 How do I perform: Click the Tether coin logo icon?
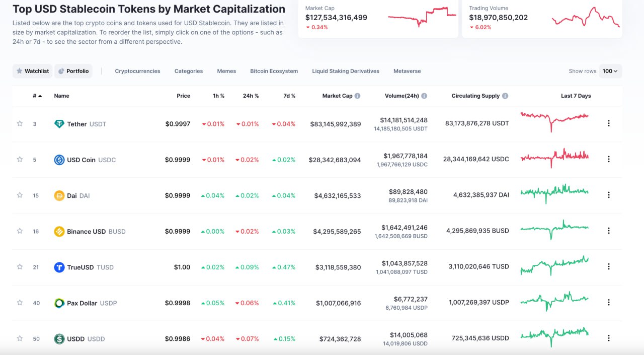[x=59, y=124]
